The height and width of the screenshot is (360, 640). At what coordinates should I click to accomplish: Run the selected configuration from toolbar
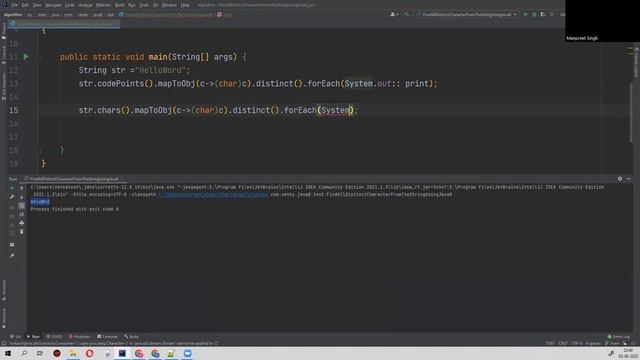coord(525,14)
